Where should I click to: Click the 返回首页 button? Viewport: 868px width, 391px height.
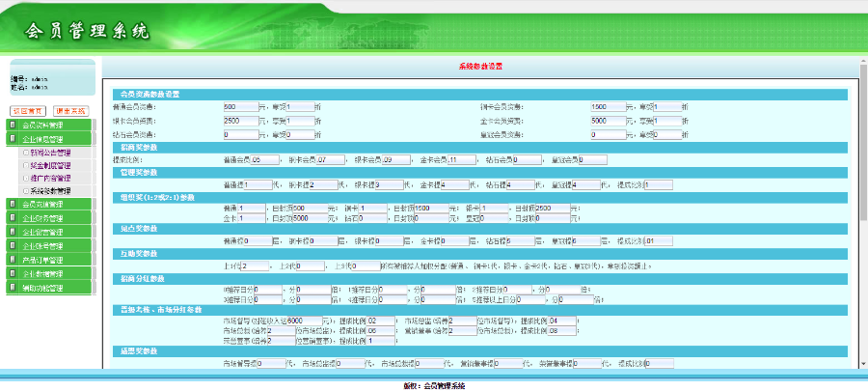click(28, 111)
